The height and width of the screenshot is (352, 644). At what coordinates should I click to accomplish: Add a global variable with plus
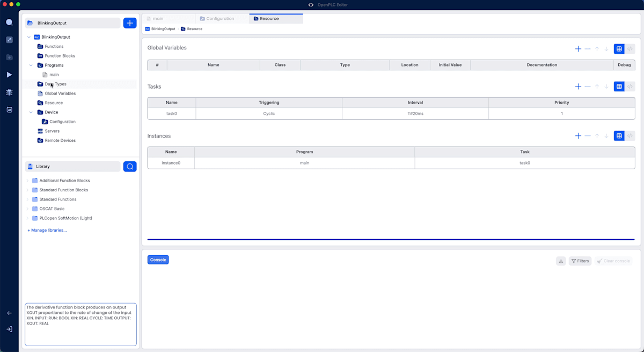coord(578,49)
